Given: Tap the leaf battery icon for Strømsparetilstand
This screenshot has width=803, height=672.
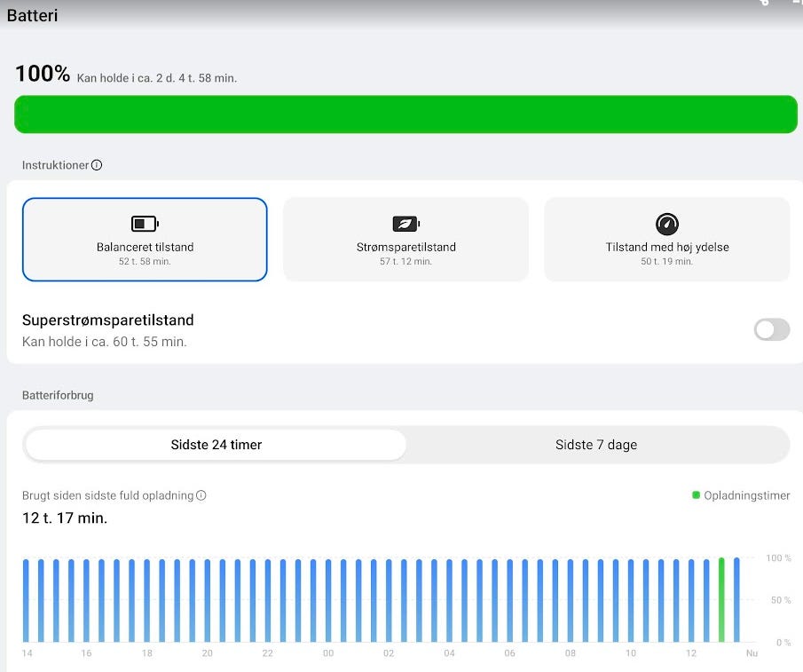Looking at the screenshot, I should pos(406,224).
